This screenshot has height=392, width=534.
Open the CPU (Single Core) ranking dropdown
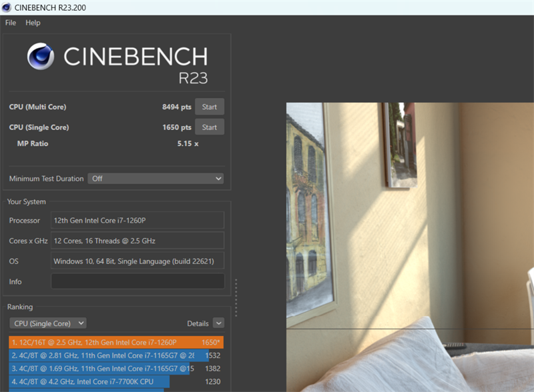pyautogui.click(x=47, y=323)
